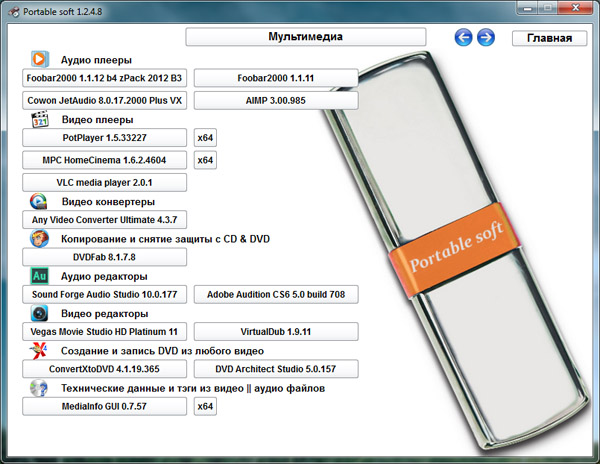Click the Мультимедиа section header

coord(305,37)
